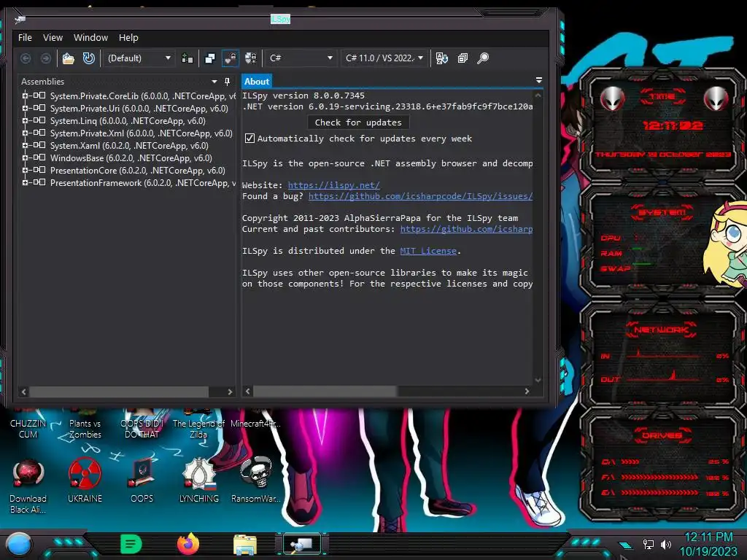Image resolution: width=747 pixels, height=560 pixels.
Task: Open the (Default) assembly list dropdown
Action: (x=139, y=58)
